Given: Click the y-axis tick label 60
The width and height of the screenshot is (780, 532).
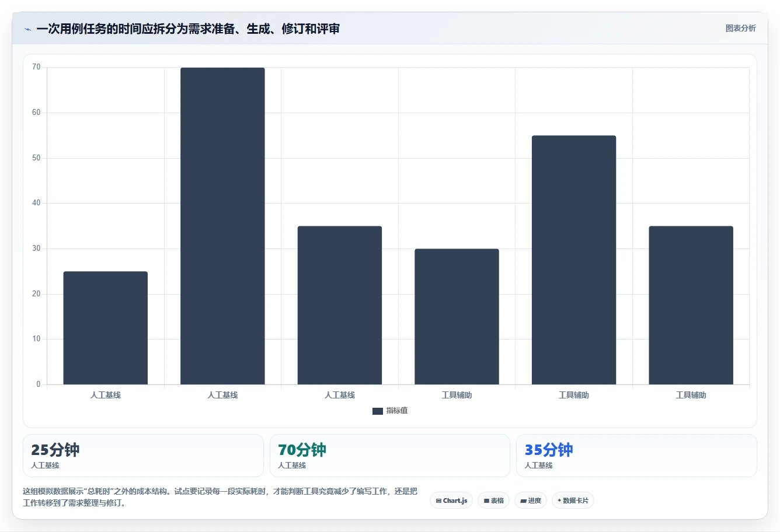Looking at the screenshot, I should (36, 113).
